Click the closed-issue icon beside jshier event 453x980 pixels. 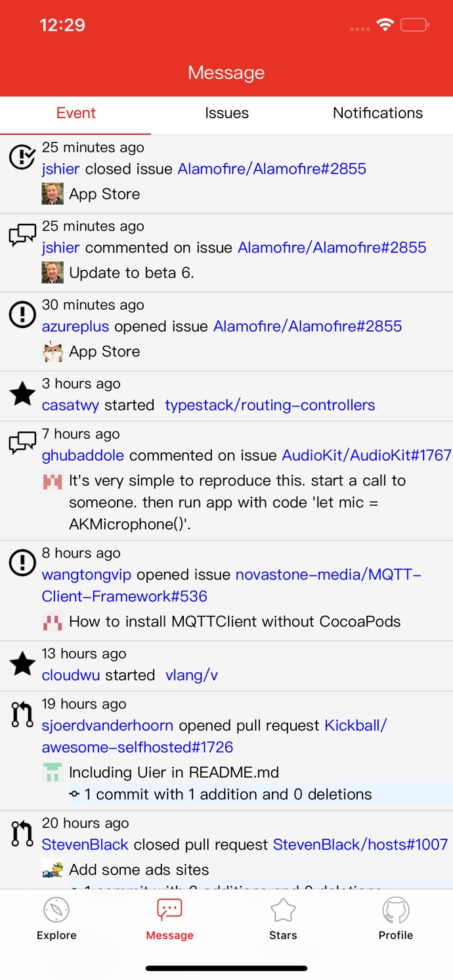tap(22, 158)
